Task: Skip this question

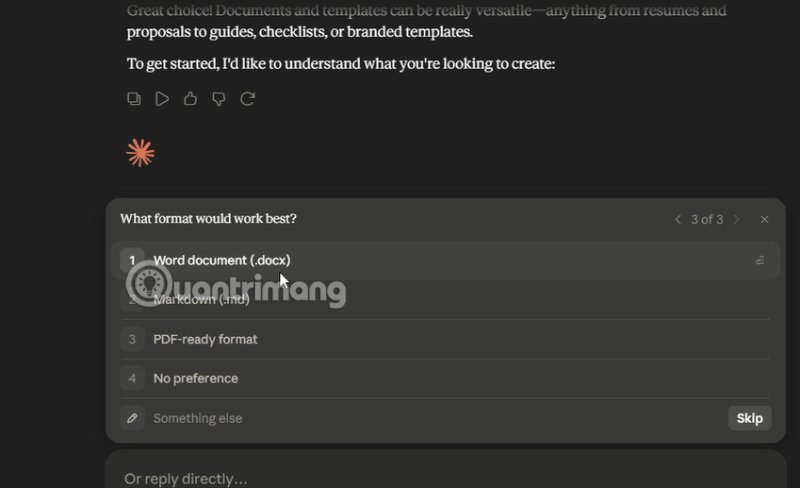Action: click(x=749, y=418)
